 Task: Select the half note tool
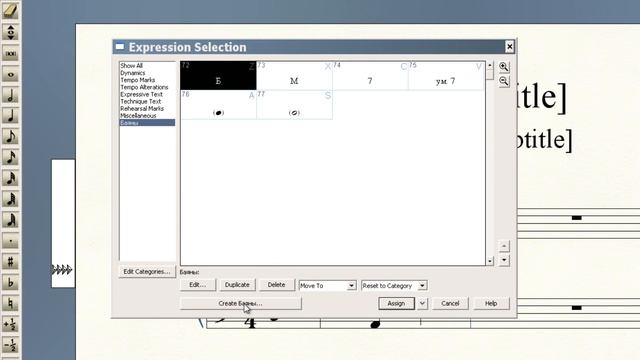point(11,95)
